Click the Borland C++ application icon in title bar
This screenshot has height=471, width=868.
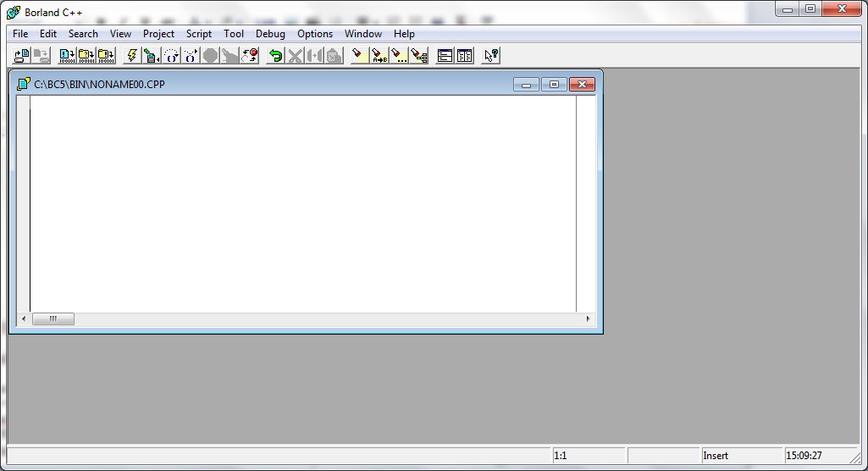click(x=14, y=12)
